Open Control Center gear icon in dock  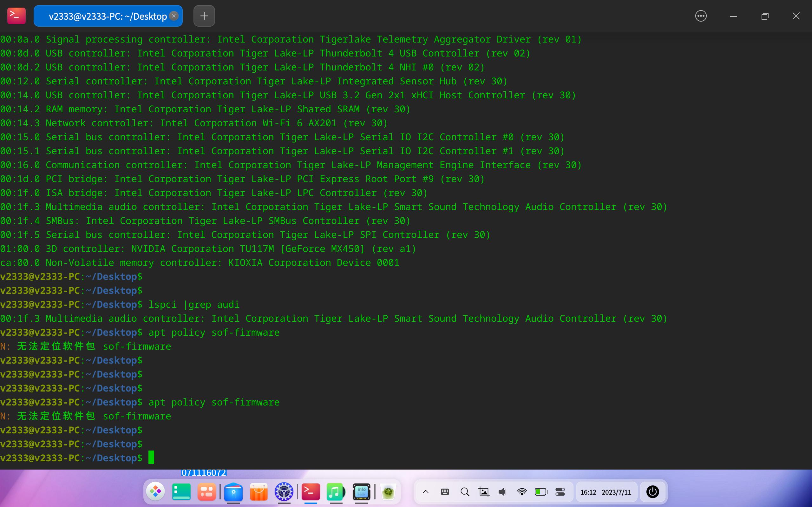pyautogui.click(x=284, y=492)
